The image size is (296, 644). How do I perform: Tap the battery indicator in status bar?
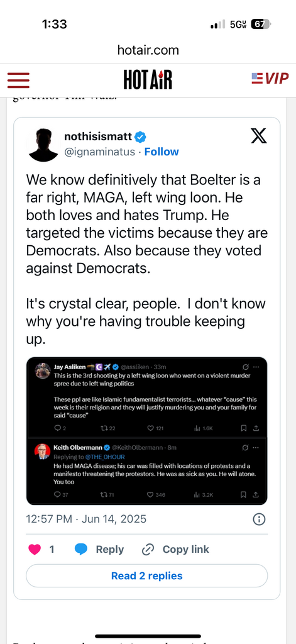pos(260,25)
